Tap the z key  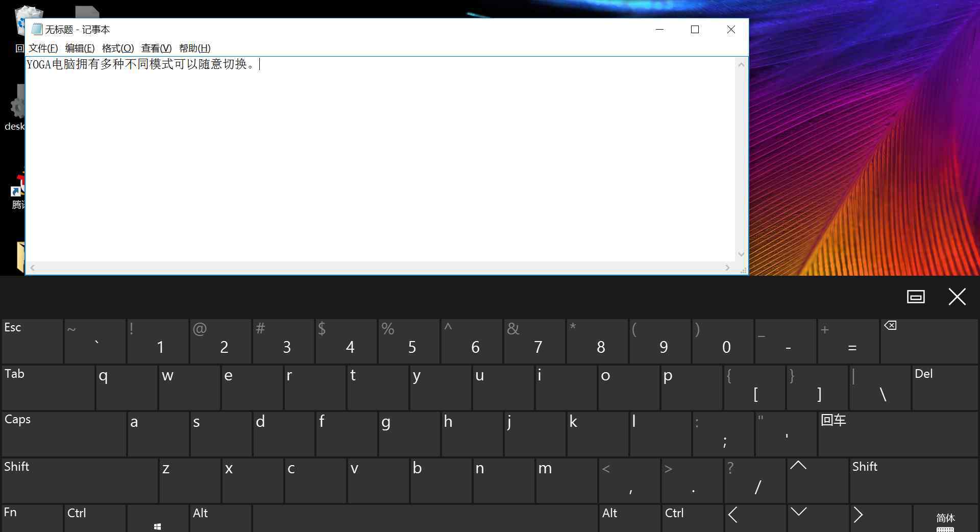(189, 480)
